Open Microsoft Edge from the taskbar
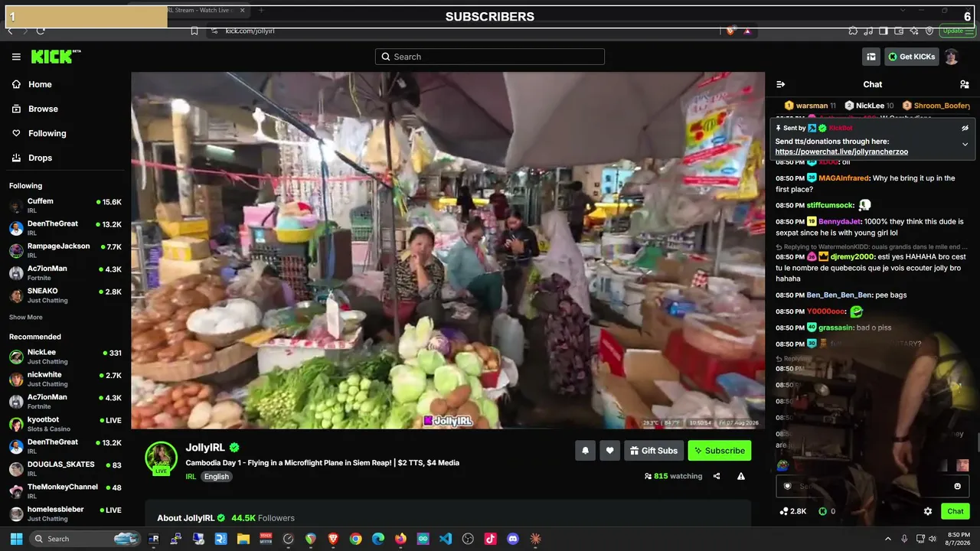 [x=378, y=539]
